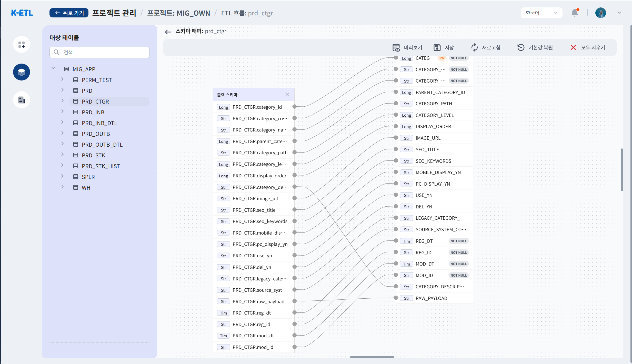Click the WH table icon
Screen dimensions: 632x364
pos(76,188)
